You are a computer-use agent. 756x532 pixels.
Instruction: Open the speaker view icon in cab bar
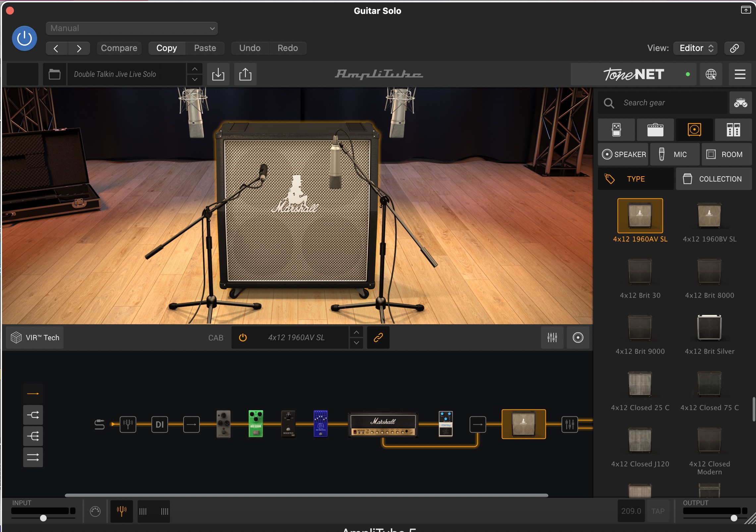coord(578,338)
